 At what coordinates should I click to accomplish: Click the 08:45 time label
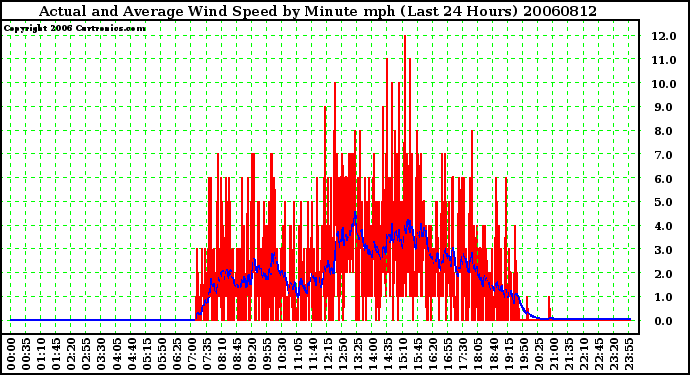click(x=237, y=355)
